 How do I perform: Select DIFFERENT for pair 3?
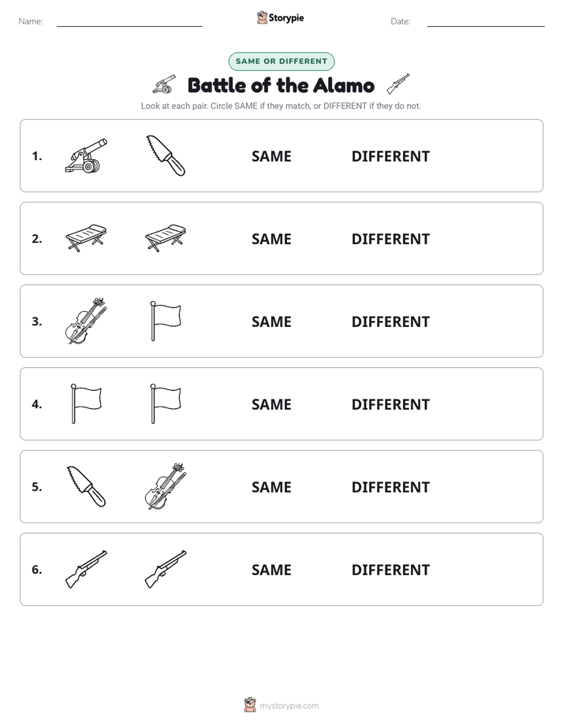tap(390, 321)
